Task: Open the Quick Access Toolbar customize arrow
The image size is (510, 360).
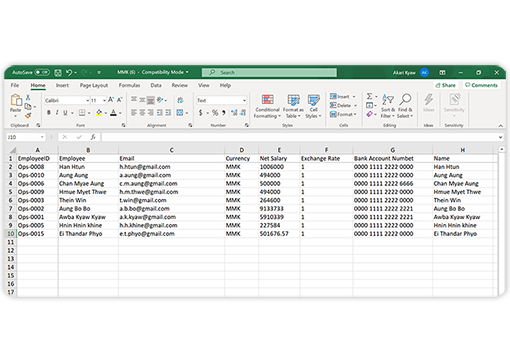Action: [x=99, y=72]
